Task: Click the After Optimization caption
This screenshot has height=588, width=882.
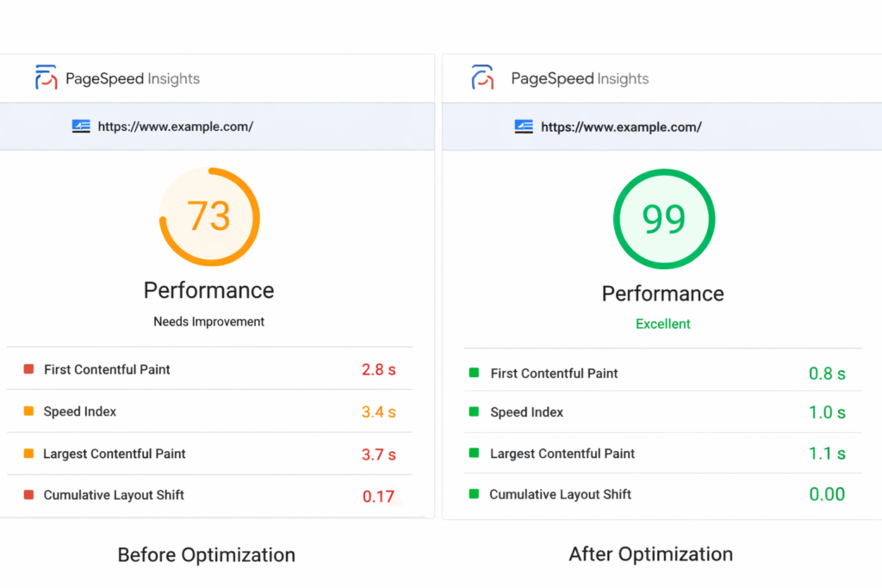Action: point(650,554)
